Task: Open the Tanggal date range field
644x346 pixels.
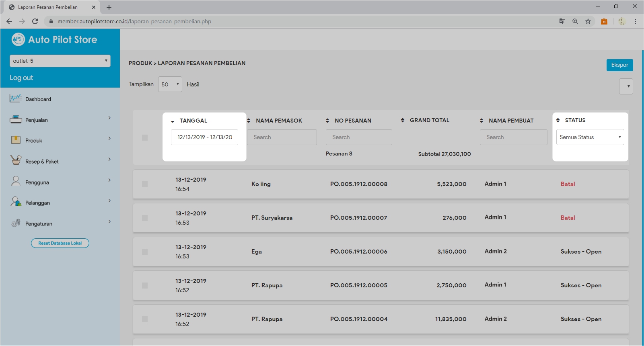Action: (x=204, y=137)
